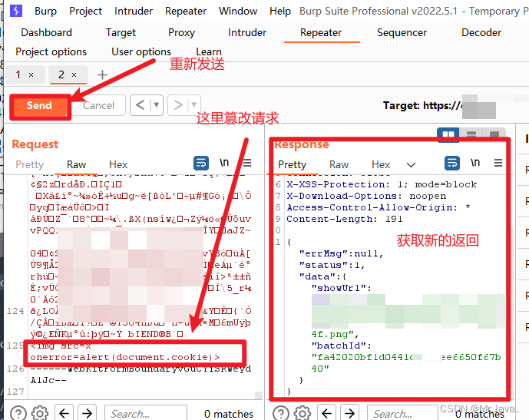Select side-by-side layout icon
The height and width of the screenshot is (420, 529).
pos(448,134)
